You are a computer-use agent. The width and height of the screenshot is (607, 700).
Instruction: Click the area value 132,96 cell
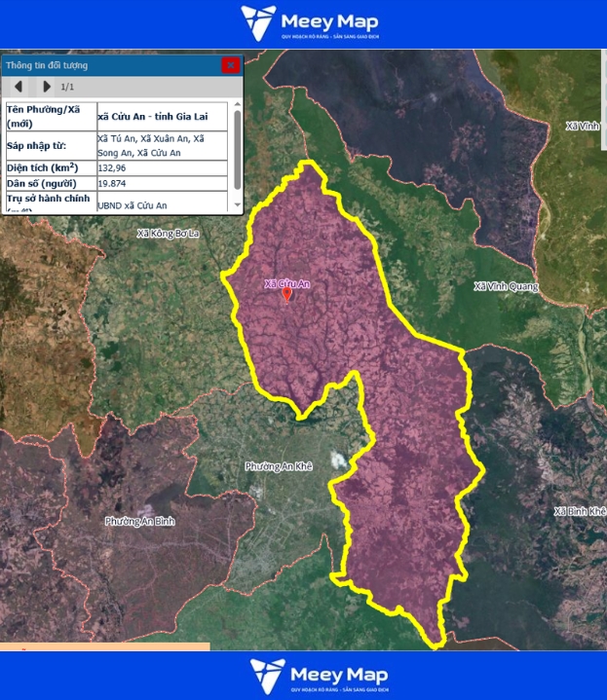162,167
